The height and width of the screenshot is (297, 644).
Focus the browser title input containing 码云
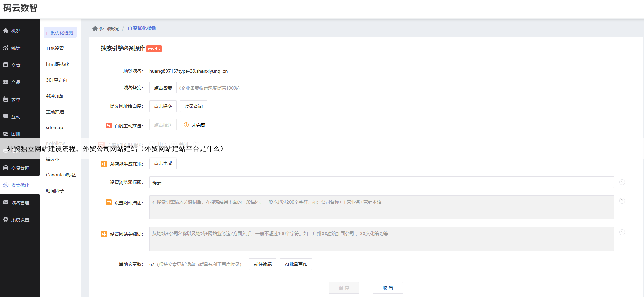pyautogui.click(x=381, y=183)
